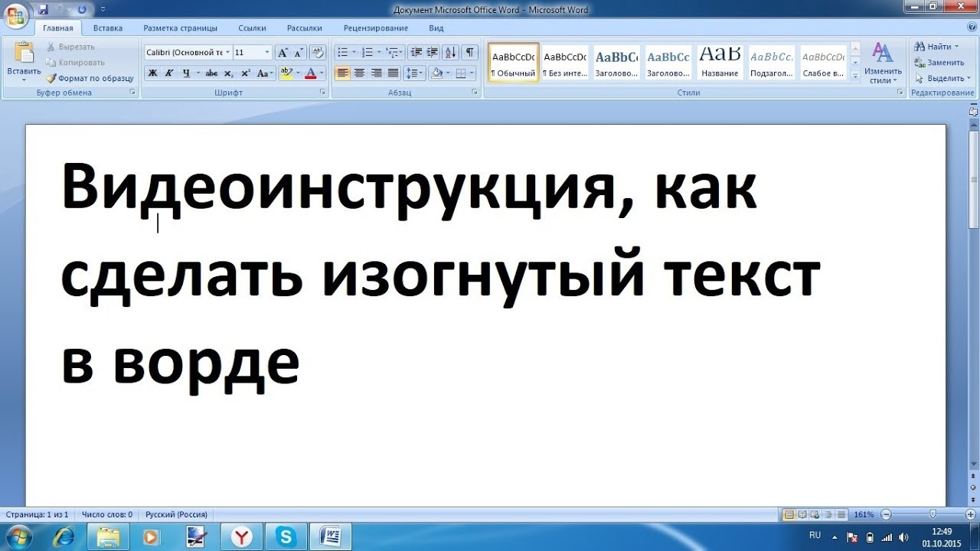
Task: Open line spacing dropdown
Action: click(414, 73)
